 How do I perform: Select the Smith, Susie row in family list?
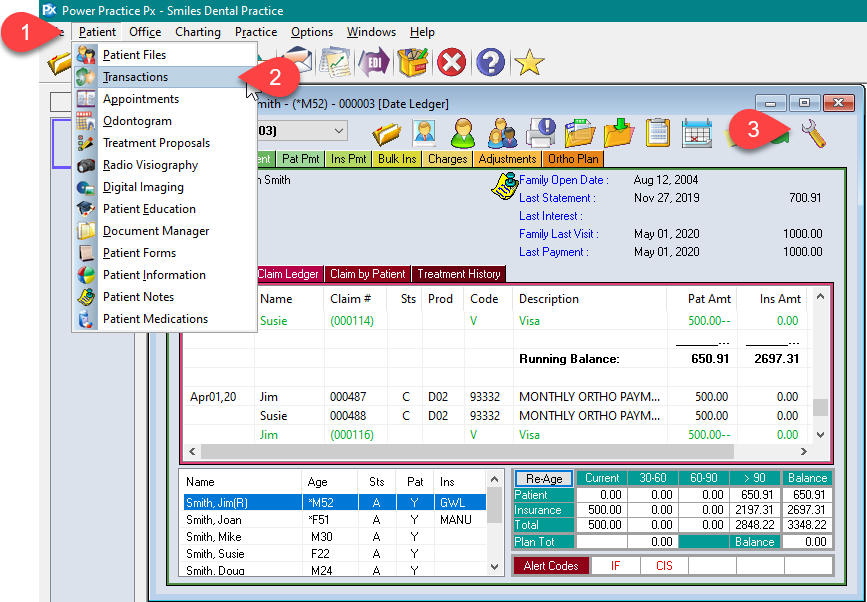(335, 554)
